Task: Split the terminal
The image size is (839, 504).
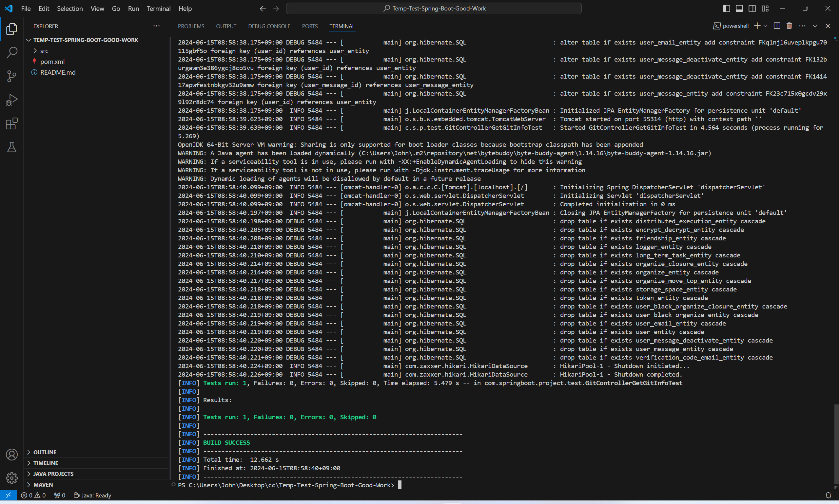Action: point(777,26)
